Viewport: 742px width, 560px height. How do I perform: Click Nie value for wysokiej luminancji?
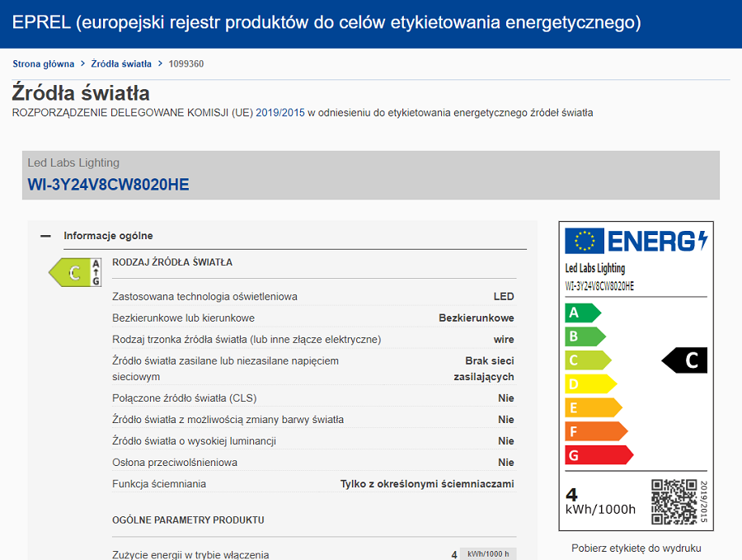pyautogui.click(x=506, y=440)
